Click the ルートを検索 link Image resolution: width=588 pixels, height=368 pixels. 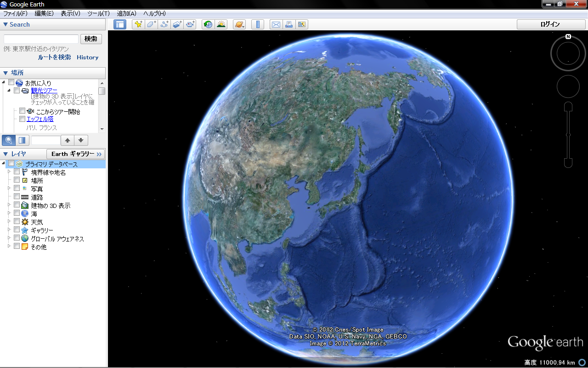point(54,57)
